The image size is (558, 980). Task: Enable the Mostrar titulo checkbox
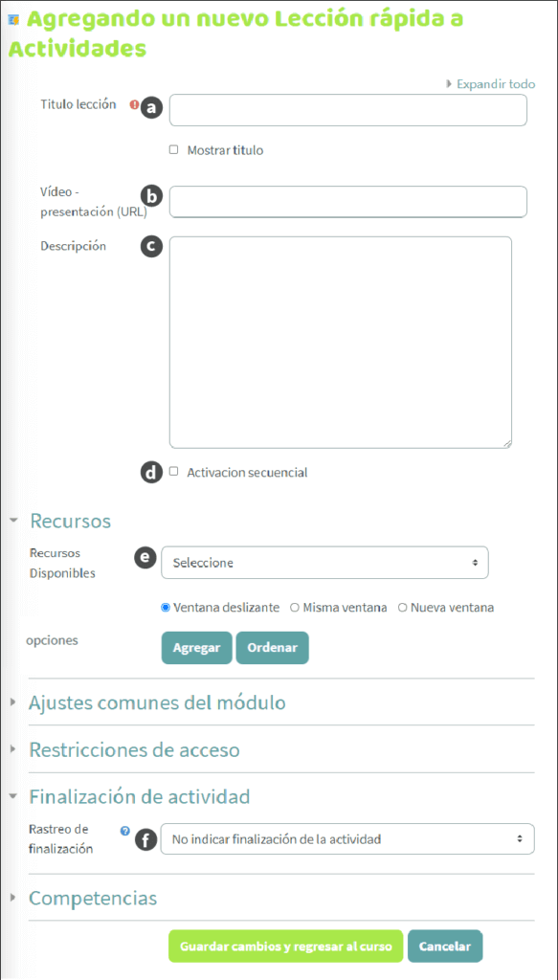coord(174,150)
